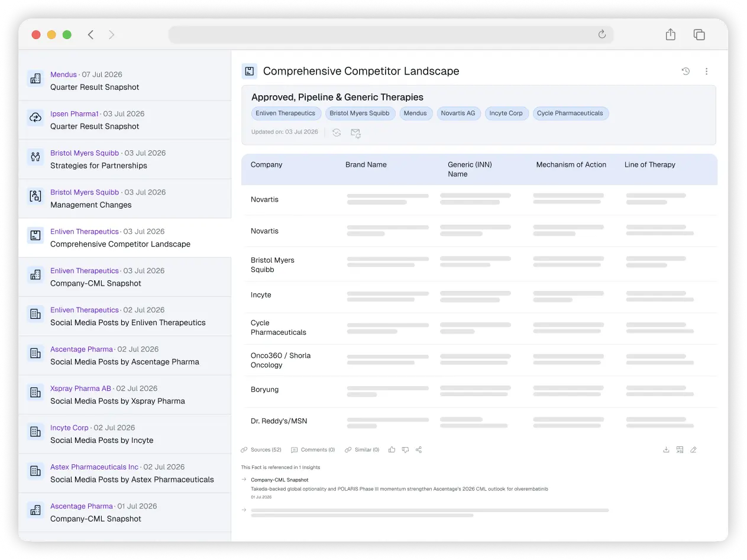Image resolution: width=747 pixels, height=560 pixels.
Task: Click the Strategies for Partnerships people icon
Action: (35, 157)
